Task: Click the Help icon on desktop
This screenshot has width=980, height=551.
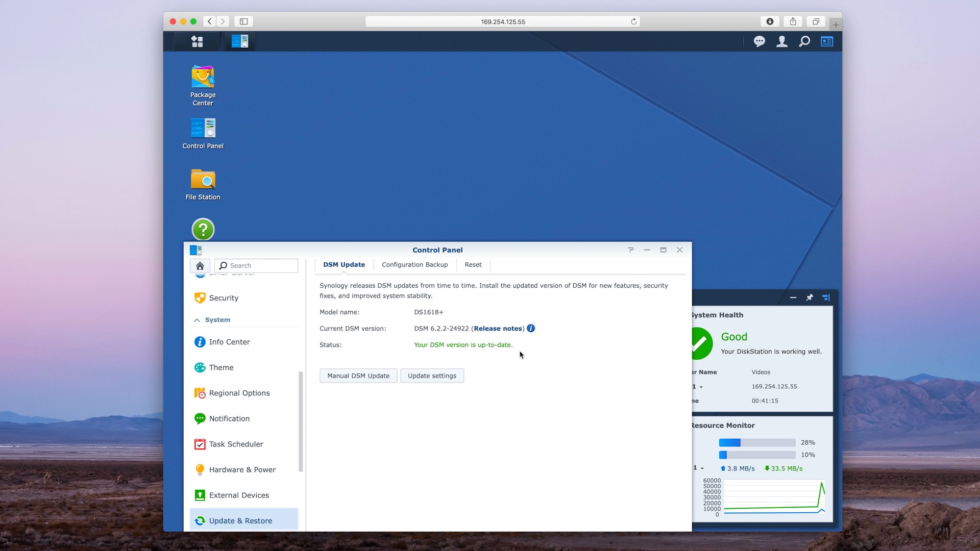Action: (x=203, y=230)
